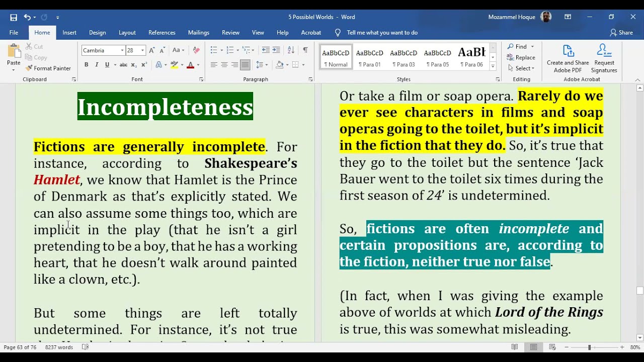Toggle show paragraph marks
This screenshot has height=362, width=644.
[305, 50]
